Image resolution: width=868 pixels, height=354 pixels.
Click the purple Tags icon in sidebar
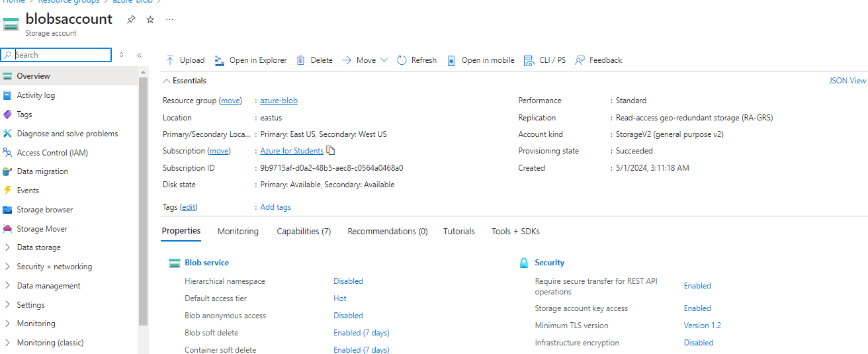7,114
